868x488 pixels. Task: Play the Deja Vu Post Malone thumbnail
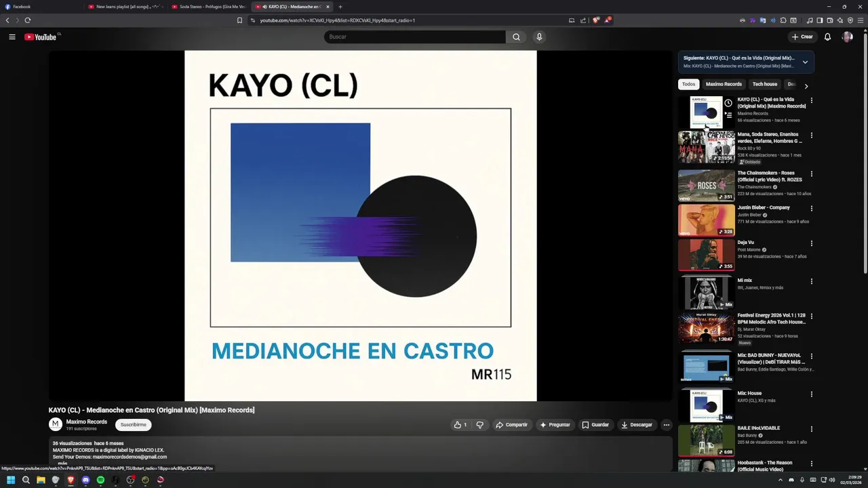click(x=706, y=255)
